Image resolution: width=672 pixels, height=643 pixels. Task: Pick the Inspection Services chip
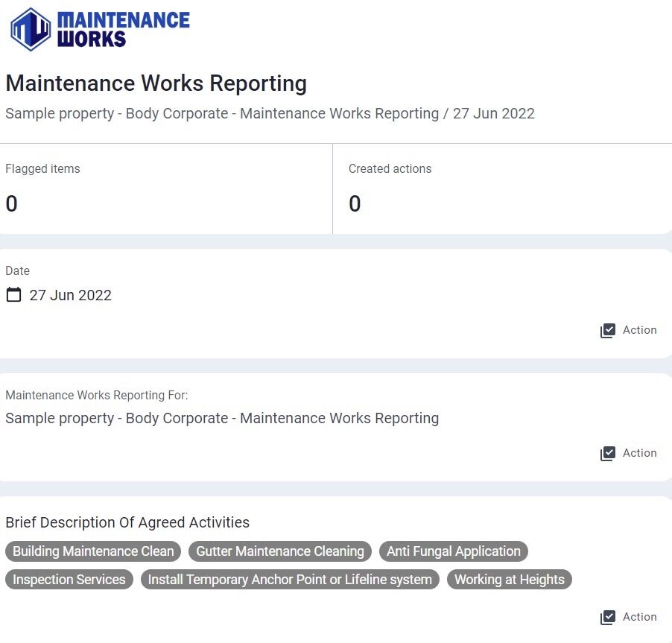coord(69,580)
